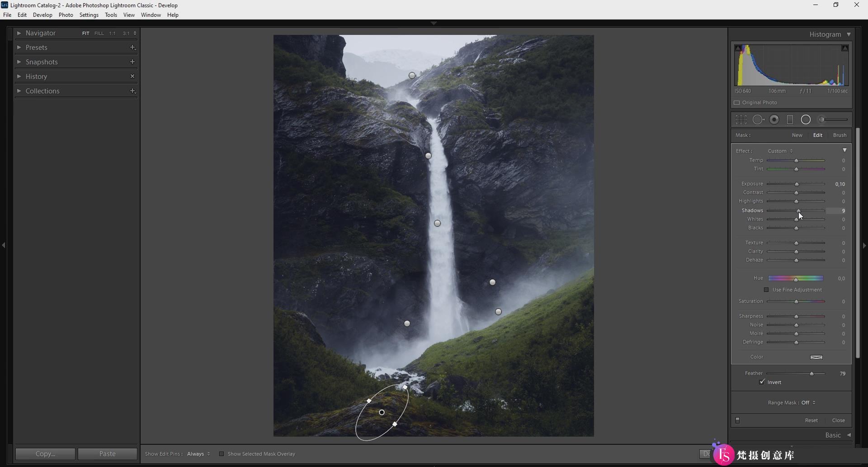The height and width of the screenshot is (467, 868).
Task: Add a new snapshot with plus icon
Action: [132, 62]
